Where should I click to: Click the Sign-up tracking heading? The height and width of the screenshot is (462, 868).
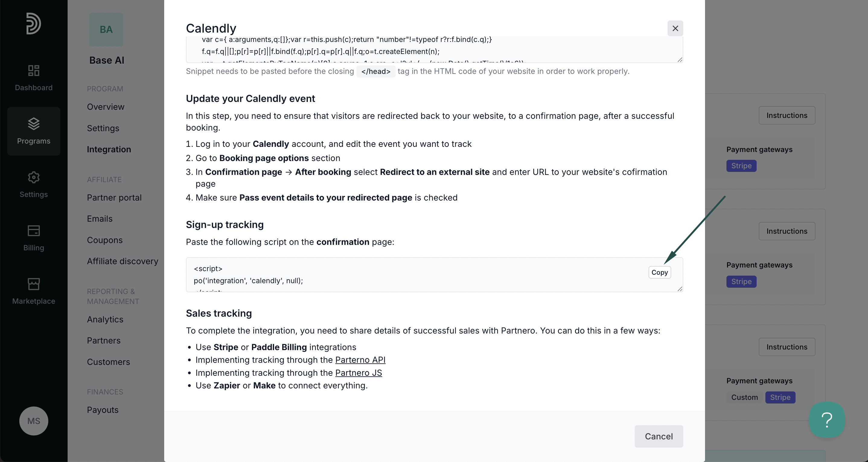coord(225,225)
